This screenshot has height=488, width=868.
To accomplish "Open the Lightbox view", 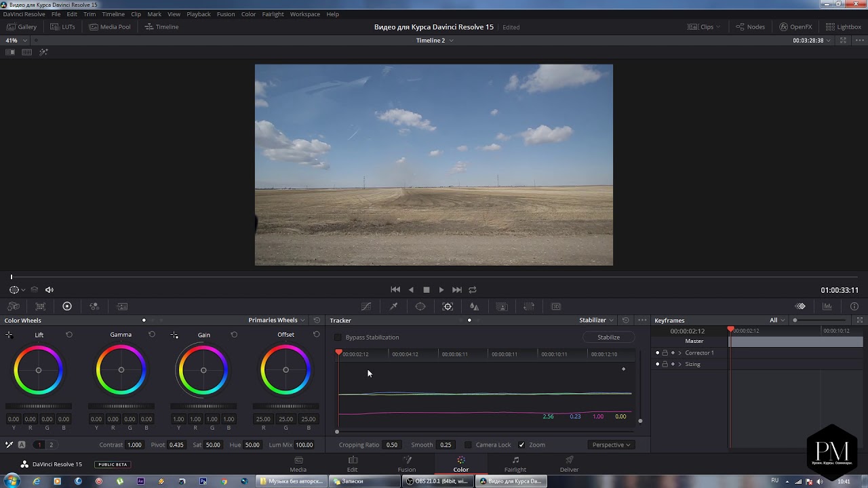I will [844, 27].
